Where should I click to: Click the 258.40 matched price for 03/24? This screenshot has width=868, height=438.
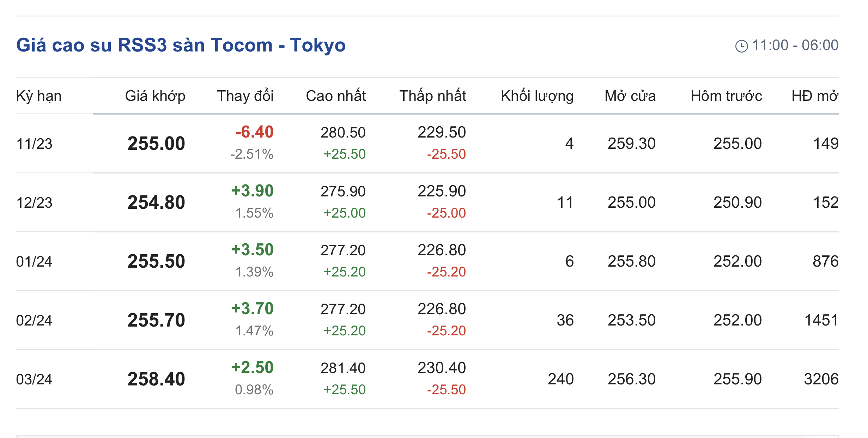[156, 379]
